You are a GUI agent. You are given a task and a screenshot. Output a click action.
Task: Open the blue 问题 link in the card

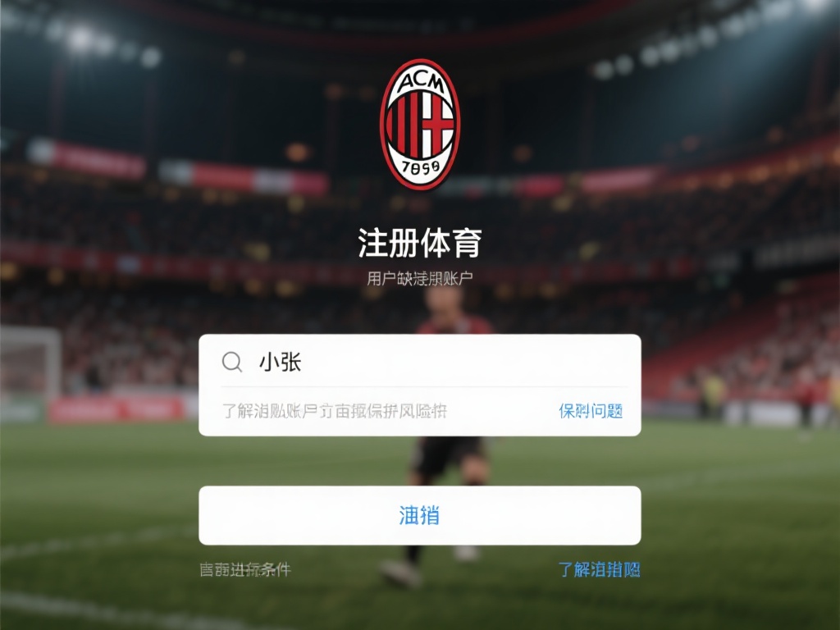(x=591, y=411)
